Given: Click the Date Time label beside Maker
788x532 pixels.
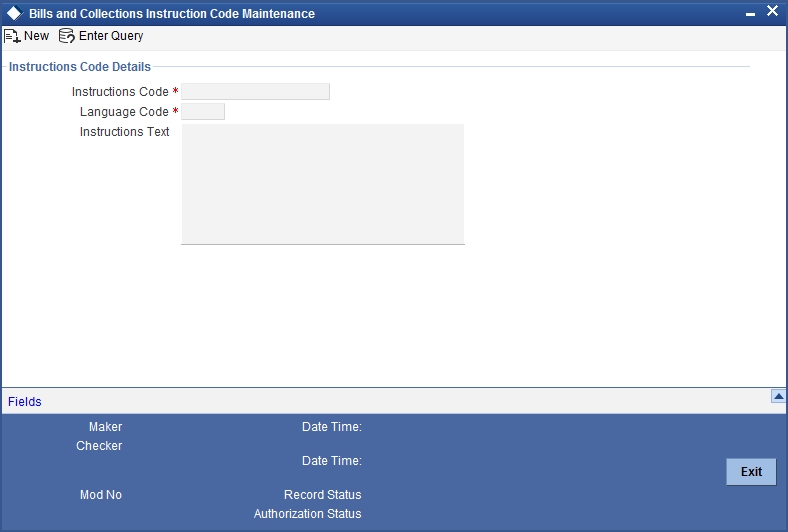Looking at the screenshot, I should [x=332, y=427].
